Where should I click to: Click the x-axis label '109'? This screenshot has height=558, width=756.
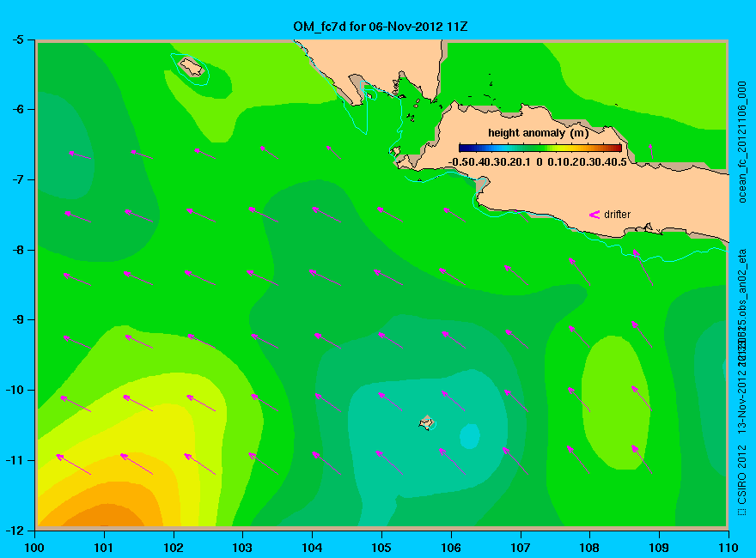(659, 548)
